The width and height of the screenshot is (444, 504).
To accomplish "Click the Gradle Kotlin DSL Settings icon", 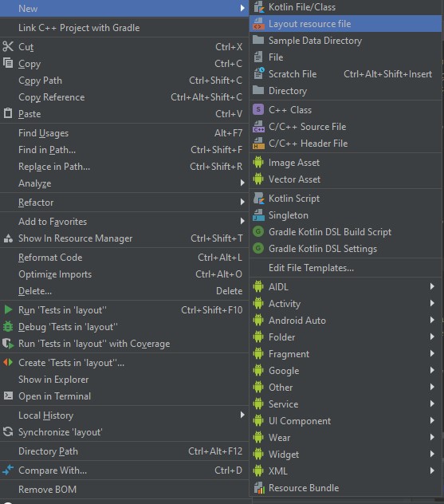I will [x=258, y=249].
